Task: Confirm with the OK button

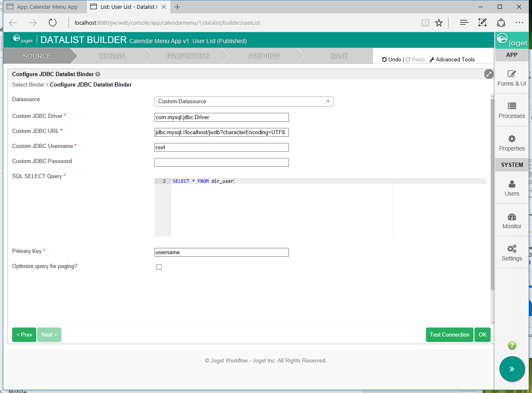Action: 483,334
